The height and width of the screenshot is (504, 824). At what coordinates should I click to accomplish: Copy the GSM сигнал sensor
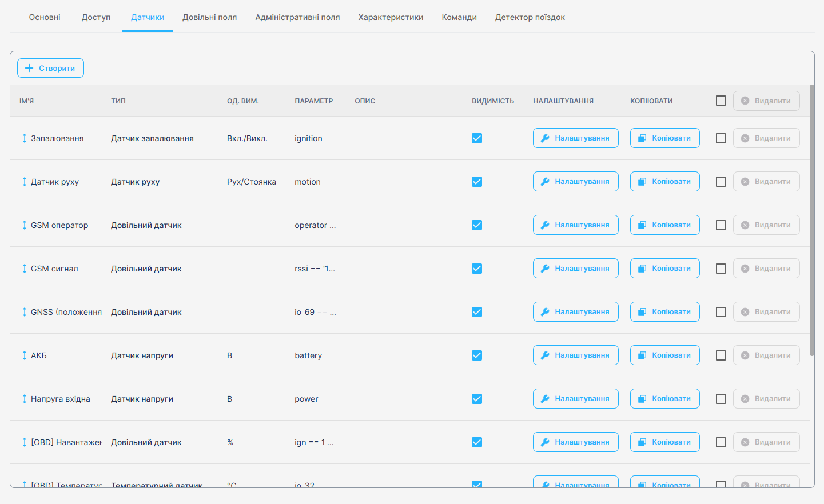[x=664, y=269]
